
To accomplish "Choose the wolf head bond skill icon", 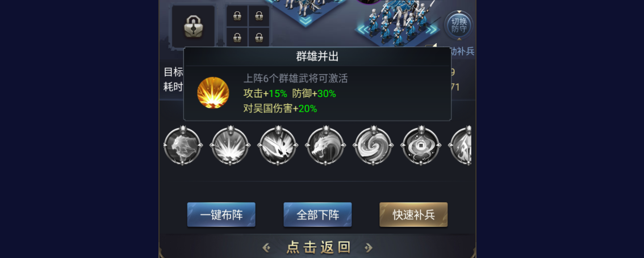I will tap(325, 146).
